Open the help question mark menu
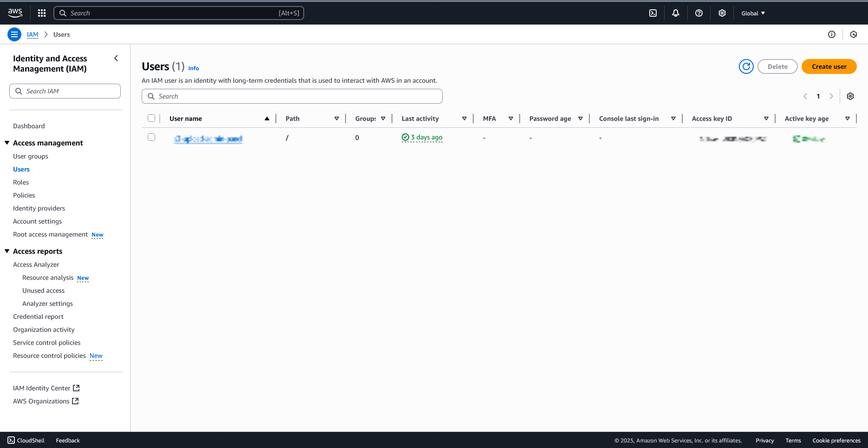 click(699, 13)
